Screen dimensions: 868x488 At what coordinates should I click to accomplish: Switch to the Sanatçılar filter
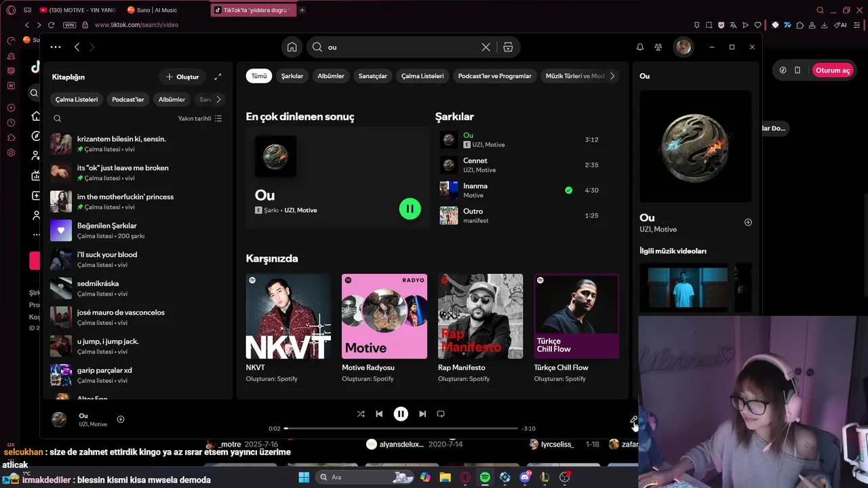click(372, 76)
